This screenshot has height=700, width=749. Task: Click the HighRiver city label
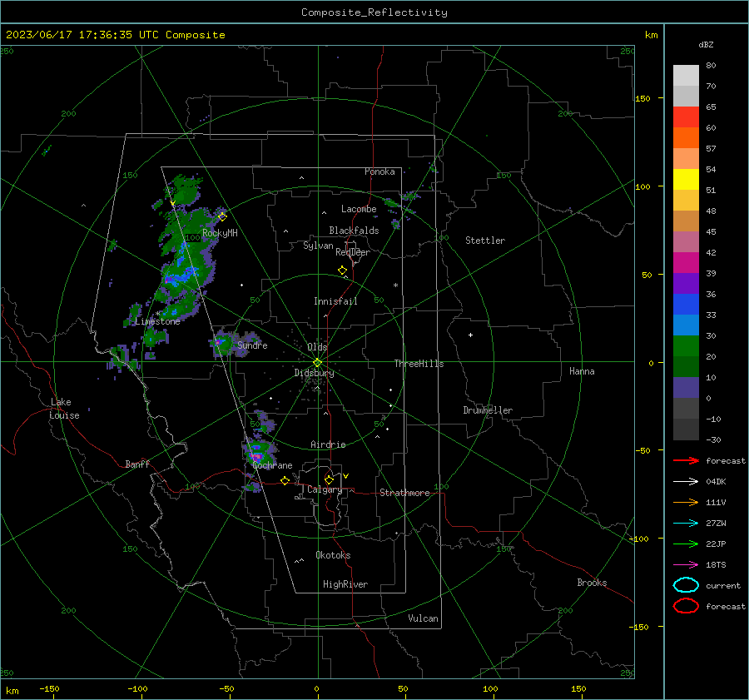345,584
